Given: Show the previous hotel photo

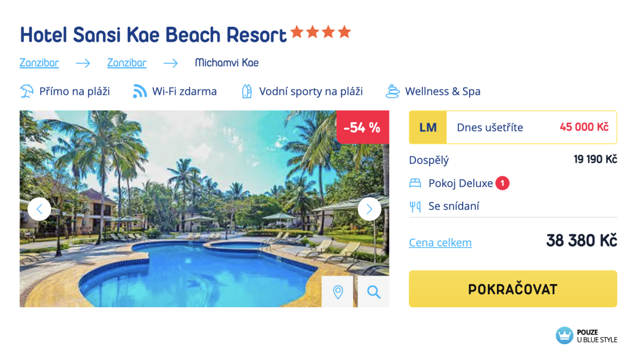Looking at the screenshot, I should (x=39, y=209).
